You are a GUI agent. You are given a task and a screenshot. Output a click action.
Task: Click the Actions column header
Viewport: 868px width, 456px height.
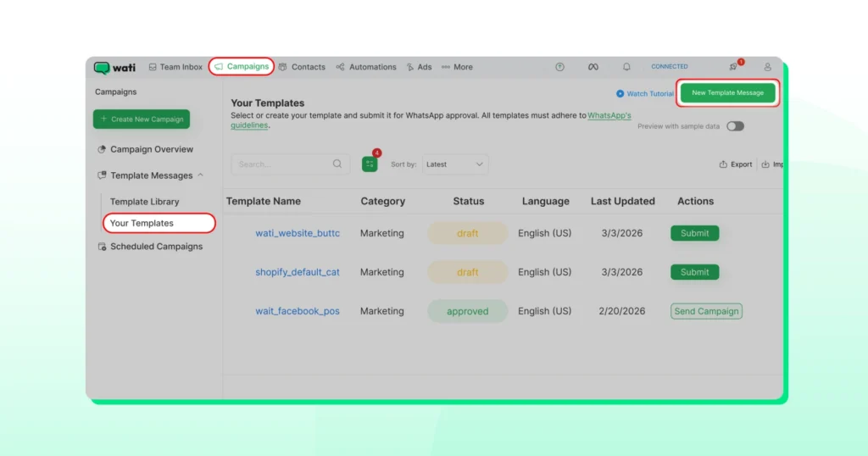[x=695, y=202]
